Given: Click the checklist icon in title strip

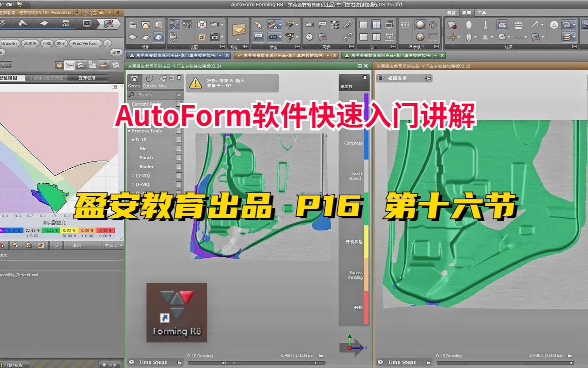Looking at the screenshot, I should (93, 13).
